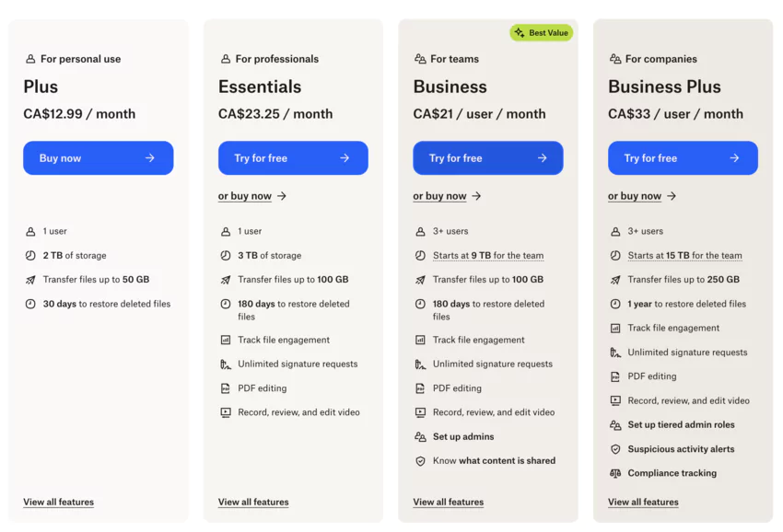Click View all features under the Plus plan

[58, 502]
